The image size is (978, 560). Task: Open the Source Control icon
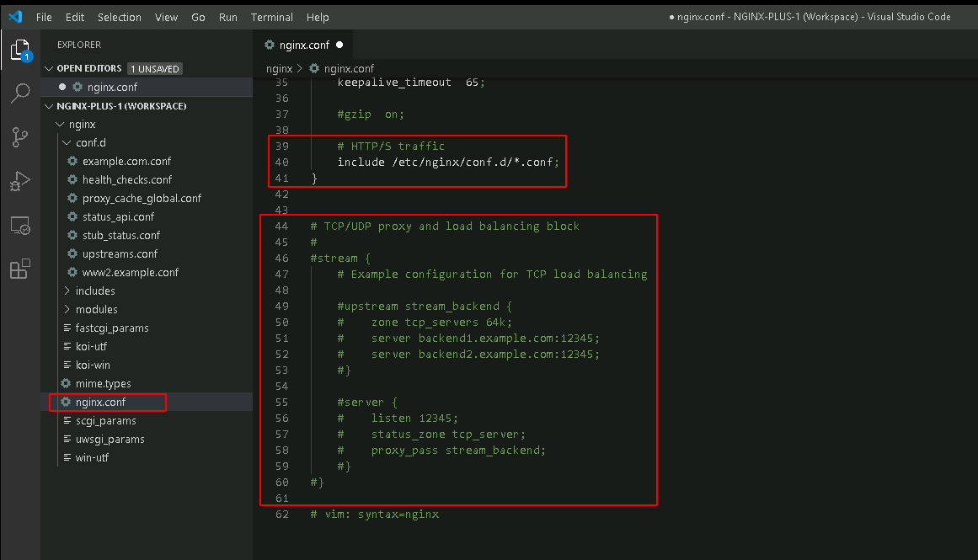(x=20, y=137)
